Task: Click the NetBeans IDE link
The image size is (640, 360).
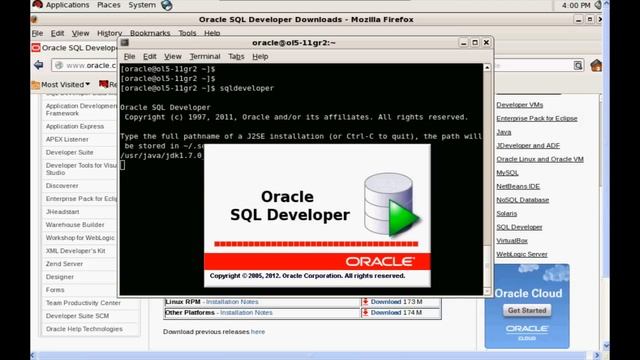Action: click(x=518, y=187)
